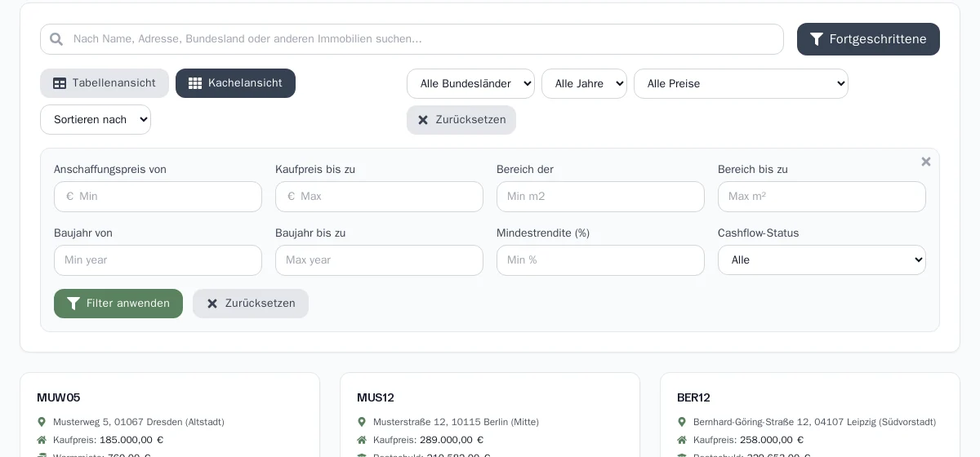Click the house icon beside MUW05 Kaufpreis
980x457 pixels.
click(x=42, y=440)
